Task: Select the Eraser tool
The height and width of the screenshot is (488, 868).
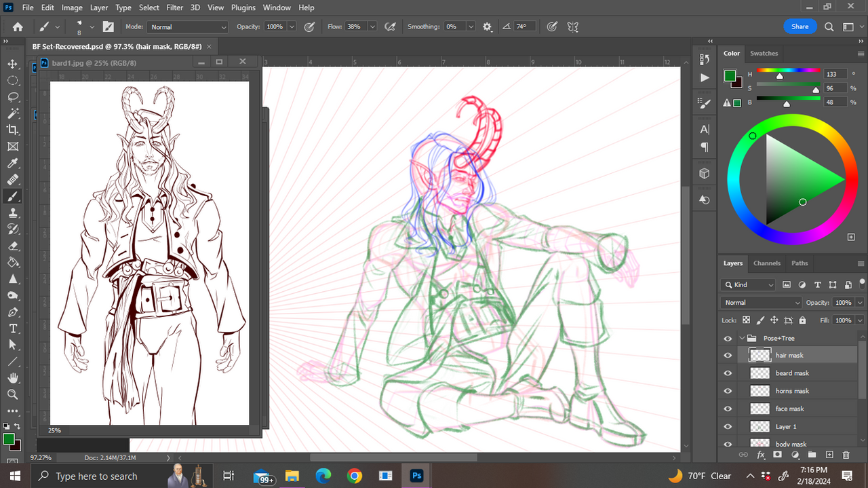Action: [13, 246]
